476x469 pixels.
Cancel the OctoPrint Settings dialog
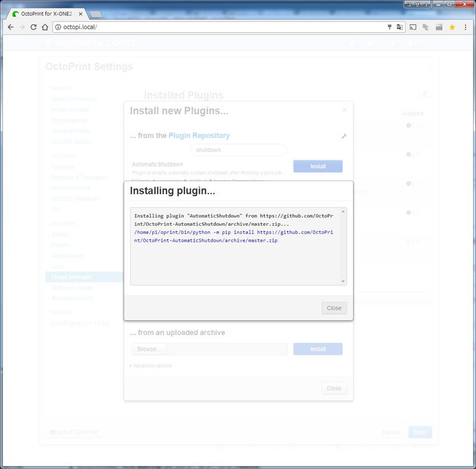[390, 432]
